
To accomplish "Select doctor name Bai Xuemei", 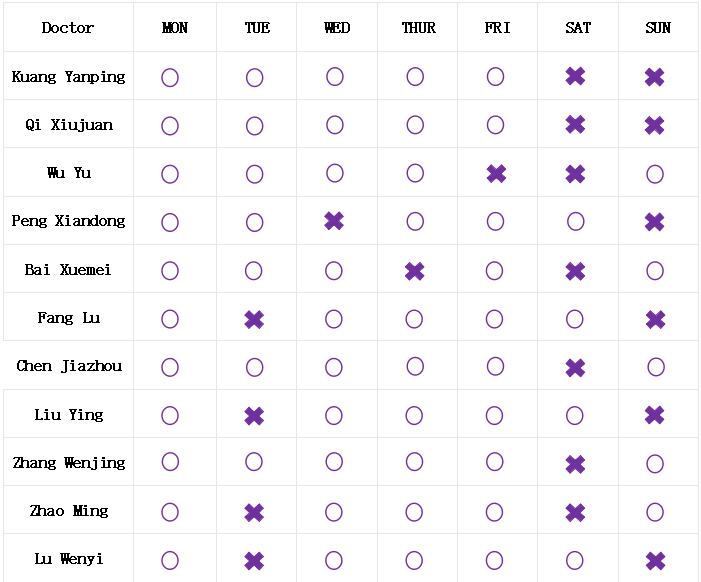I will (x=69, y=270).
